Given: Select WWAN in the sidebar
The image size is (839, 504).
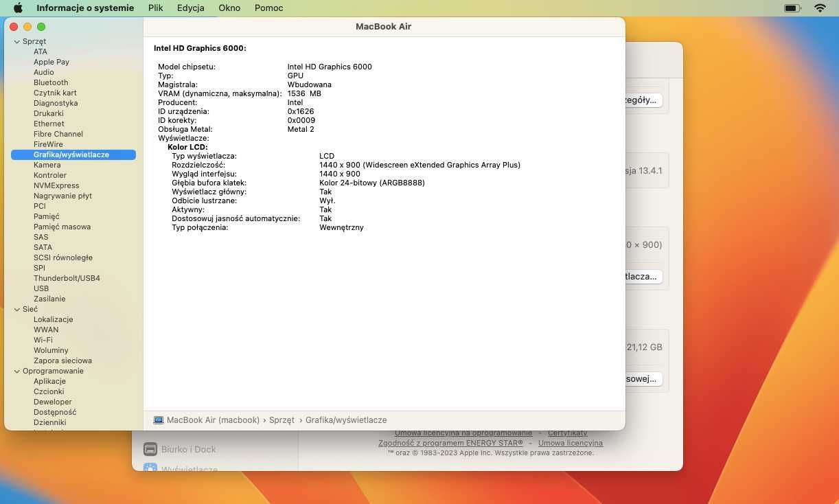Looking at the screenshot, I should point(46,330).
